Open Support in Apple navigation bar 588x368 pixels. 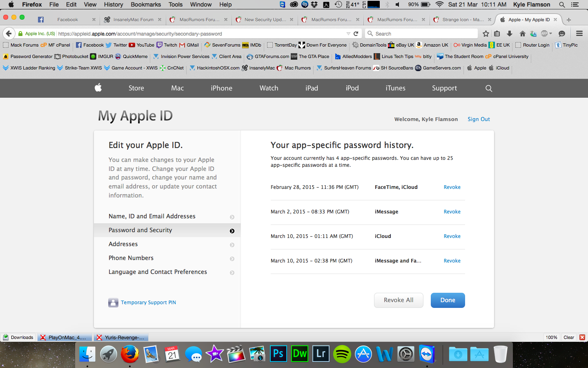444,88
